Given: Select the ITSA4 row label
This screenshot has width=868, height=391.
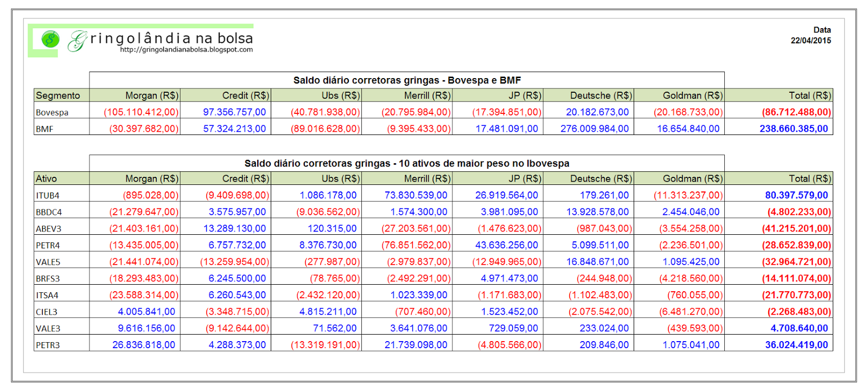Looking at the screenshot, I should click(47, 296).
